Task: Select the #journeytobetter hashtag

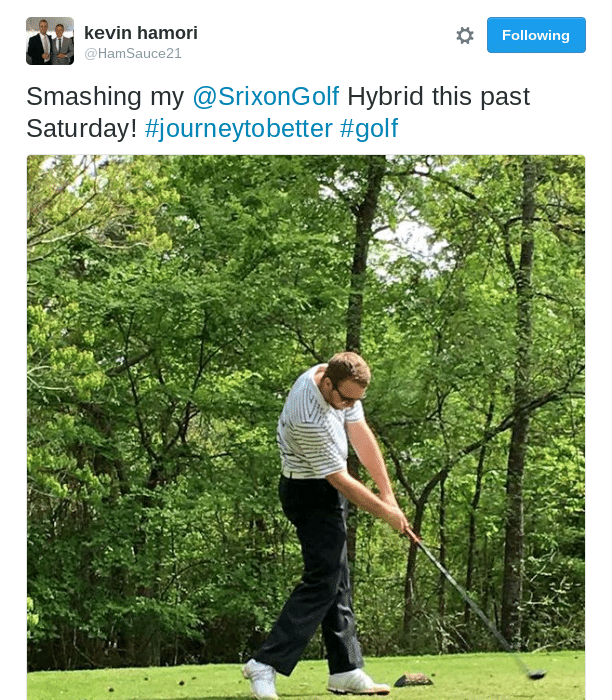Action: pos(238,129)
